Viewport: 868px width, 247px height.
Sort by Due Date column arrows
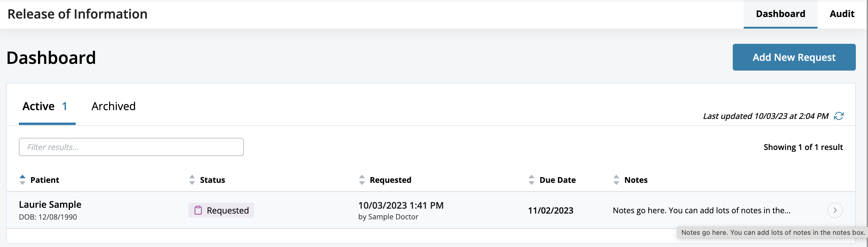(531, 180)
